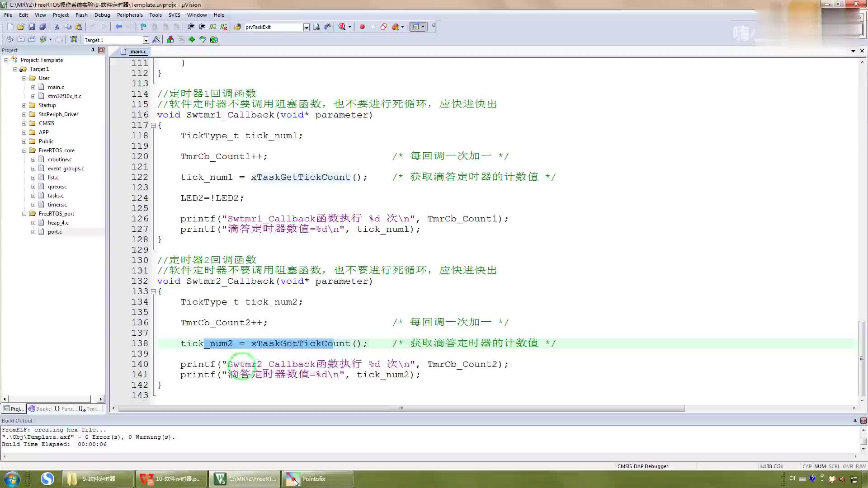Open the window layout dropdown arrow
868x488 pixels.
(423, 27)
